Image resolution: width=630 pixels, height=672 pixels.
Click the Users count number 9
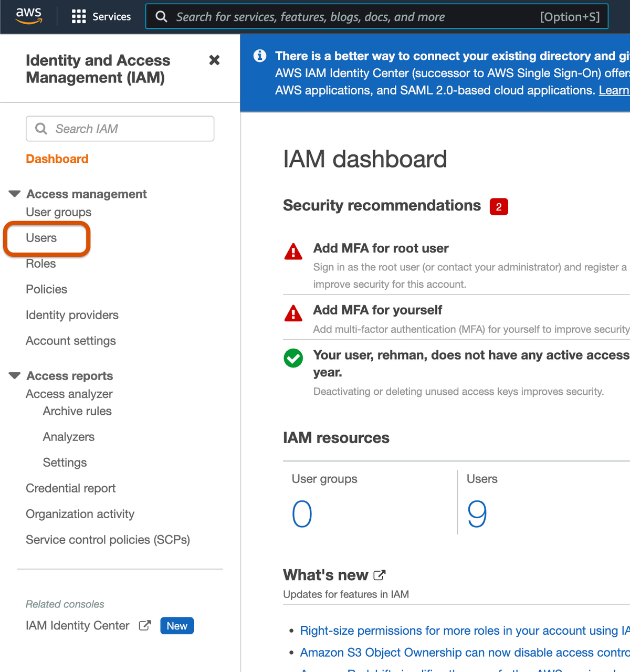(x=477, y=514)
